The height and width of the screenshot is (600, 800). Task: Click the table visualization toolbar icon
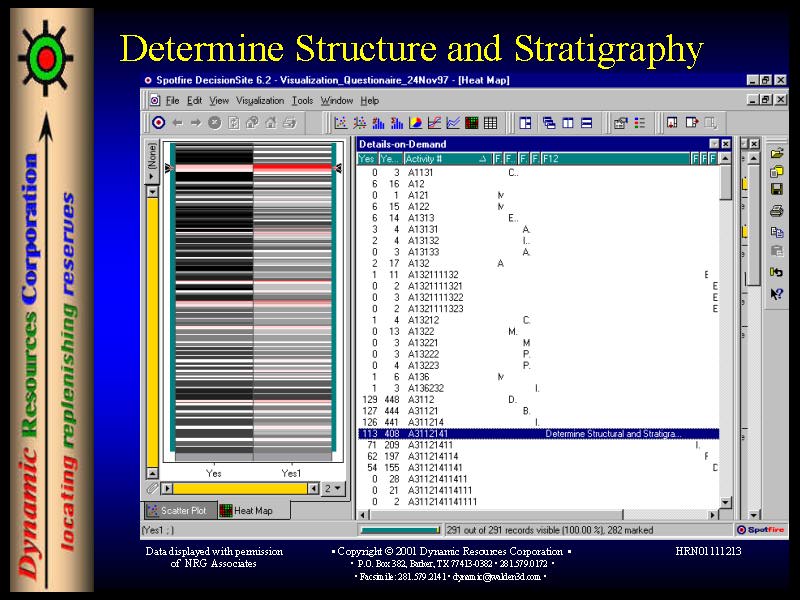click(x=490, y=123)
